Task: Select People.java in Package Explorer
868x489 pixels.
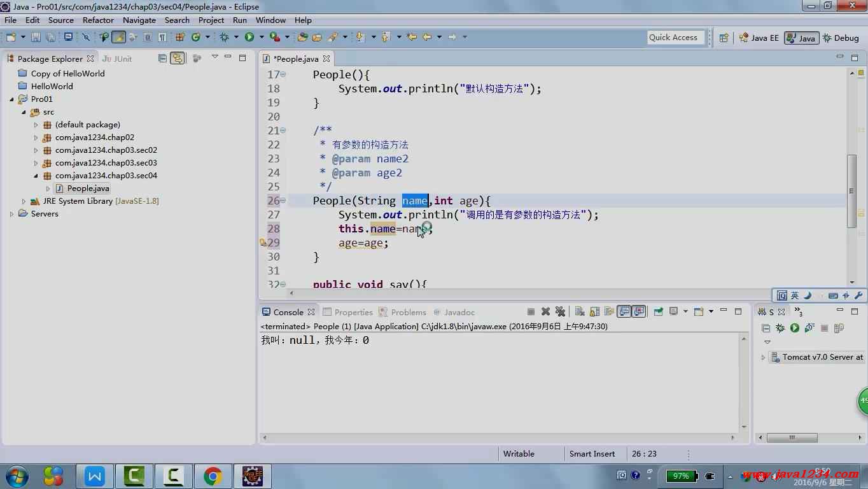Action: click(x=83, y=188)
